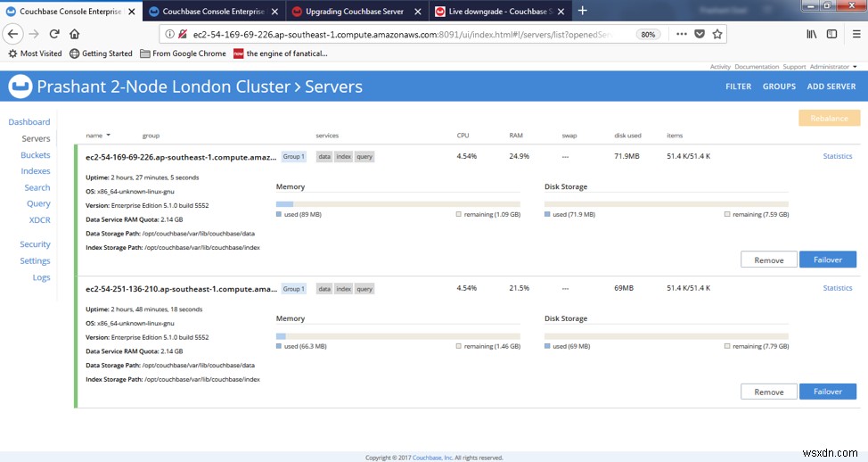
Task: Click the Cluster name in header breadcrumb
Action: (x=163, y=87)
